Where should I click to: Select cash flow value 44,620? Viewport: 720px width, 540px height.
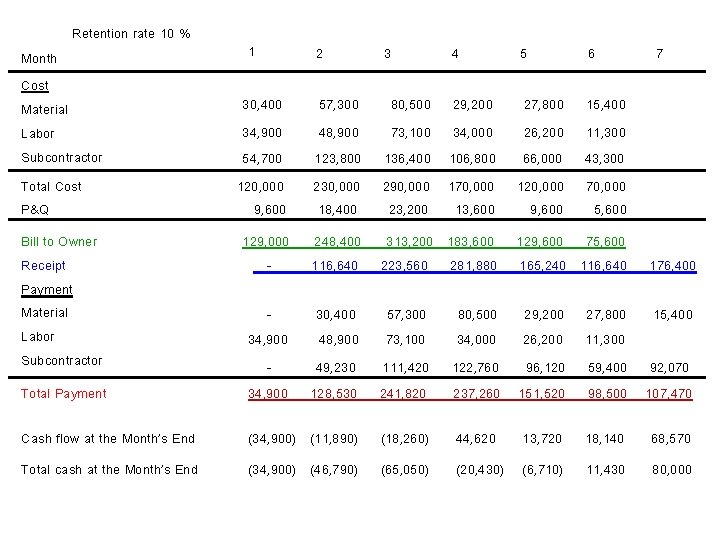click(x=476, y=439)
